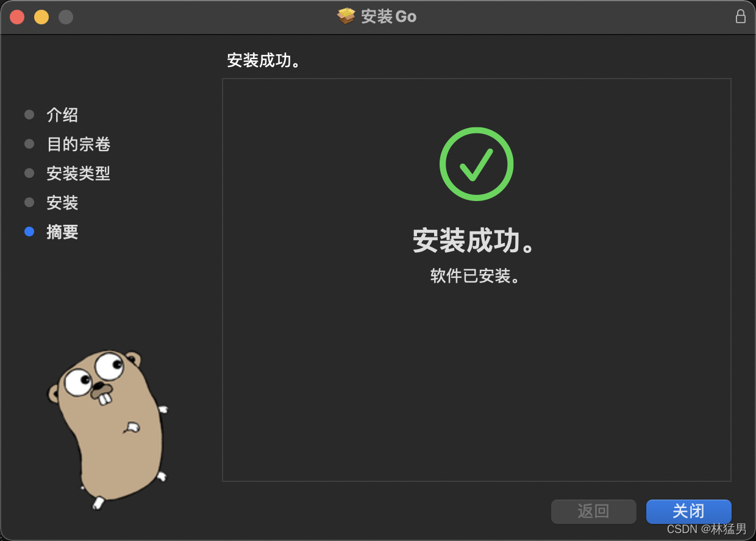756x541 pixels.
Task: Select the 安装类型 step in sidebar
Action: coord(78,173)
